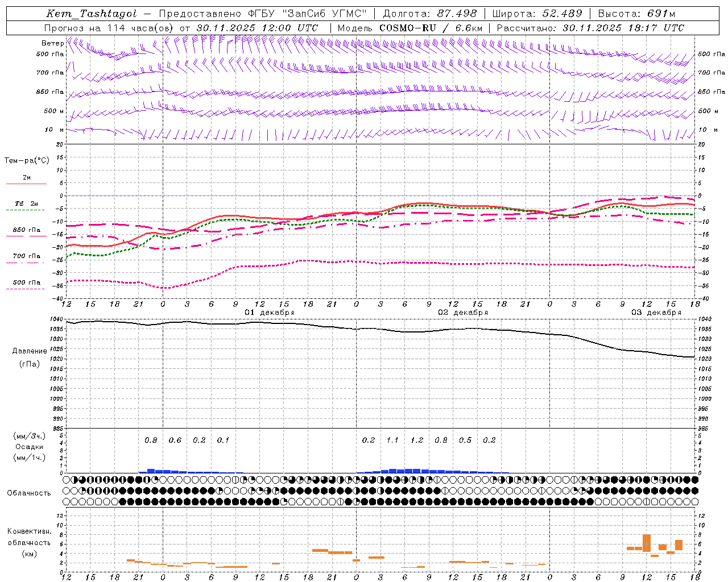Image resolution: width=728 pixels, height=582 pixels.
Task: Click the green dashed Td legend line
Action: pyautogui.click(x=26, y=210)
